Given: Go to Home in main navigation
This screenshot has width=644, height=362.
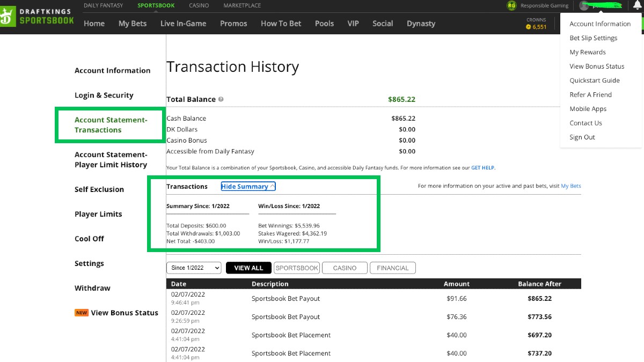Looking at the screenshot, I should click(x=94, y=24).
